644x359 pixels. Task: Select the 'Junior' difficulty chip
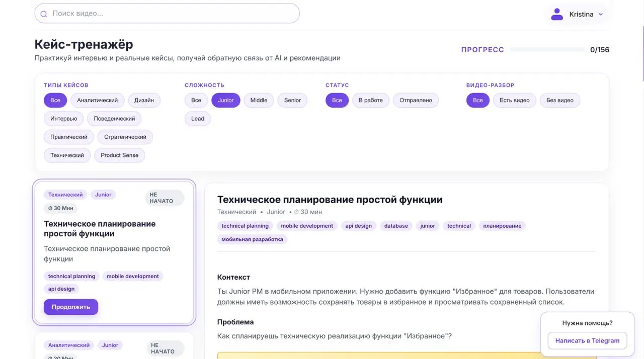click(226, 100)
